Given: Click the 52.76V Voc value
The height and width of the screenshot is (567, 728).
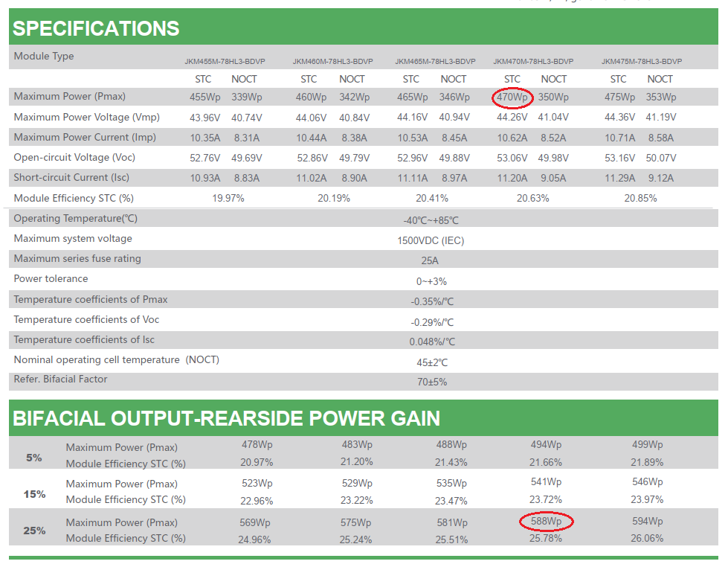Looking at the screenshot, I should pos(204,158).
